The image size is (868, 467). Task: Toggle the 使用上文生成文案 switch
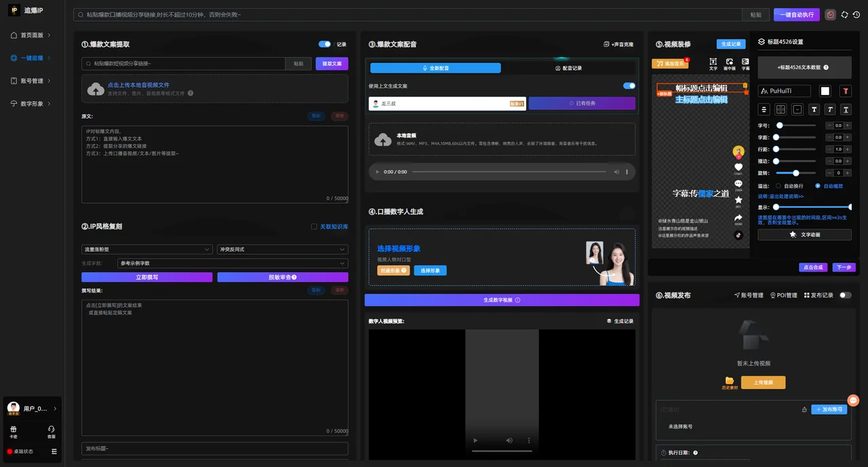pyautogui.click(x=629, y=86)
